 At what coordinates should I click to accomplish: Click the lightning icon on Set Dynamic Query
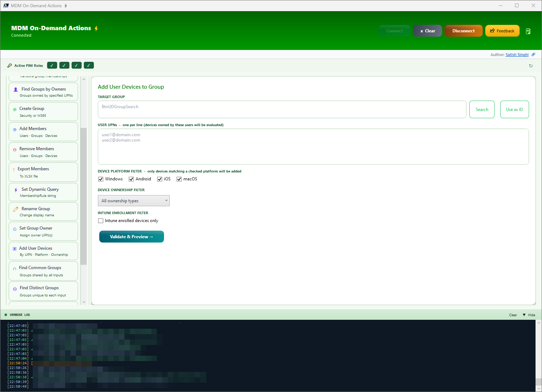pos(15,189)
